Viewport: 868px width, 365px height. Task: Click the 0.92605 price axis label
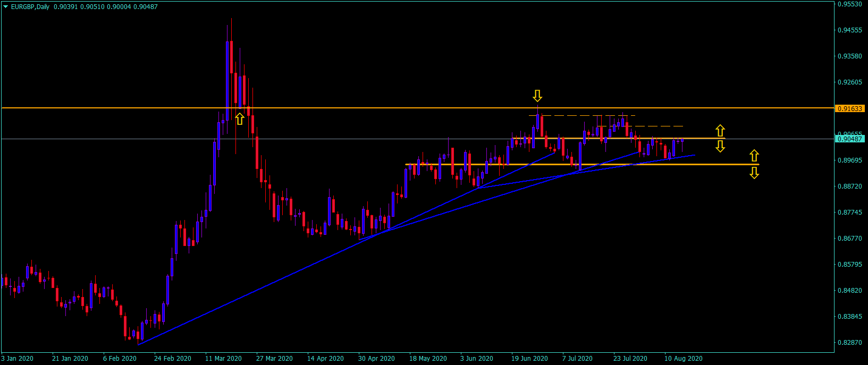tap(849, 82)
